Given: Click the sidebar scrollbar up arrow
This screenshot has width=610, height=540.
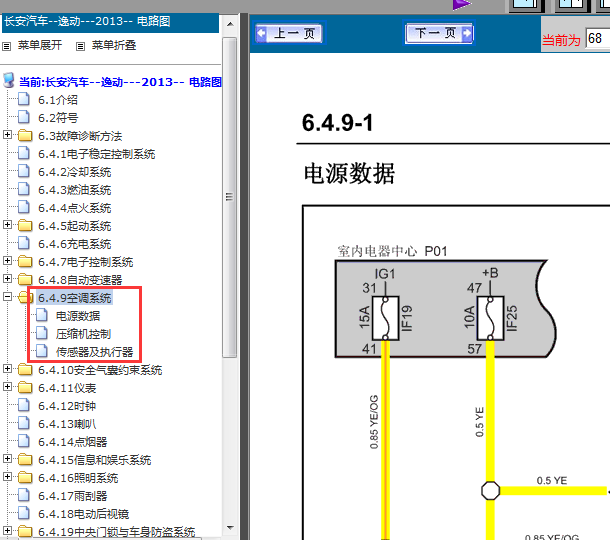Looking at the screenshot, I should click(x=230, y=24).
